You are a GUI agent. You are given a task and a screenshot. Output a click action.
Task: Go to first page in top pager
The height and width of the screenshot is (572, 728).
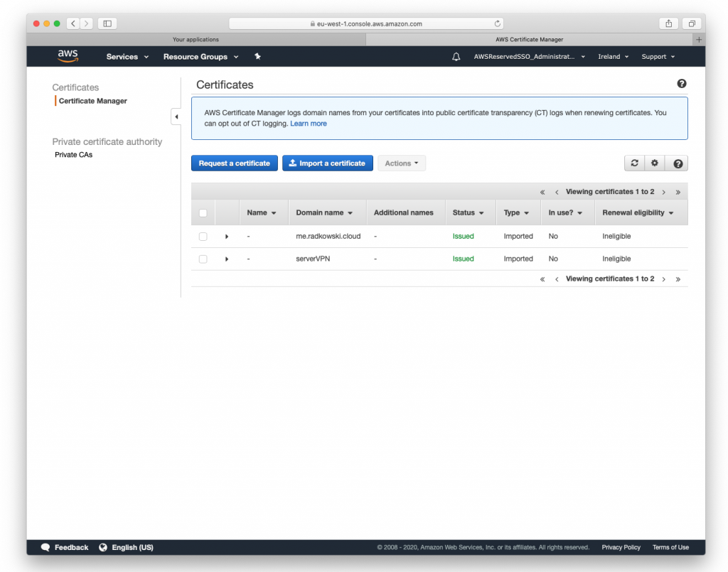click(x=542, y=192)
